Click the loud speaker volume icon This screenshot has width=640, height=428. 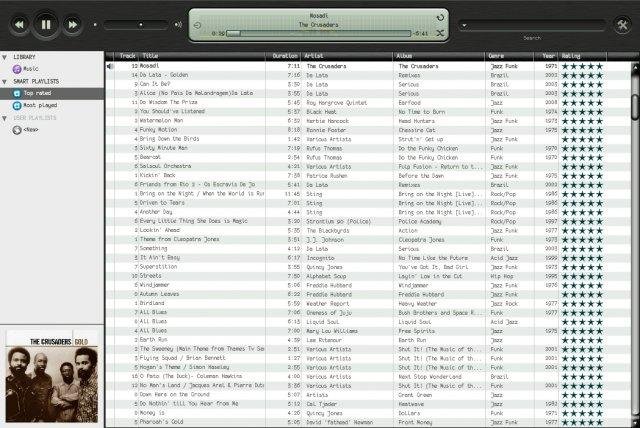coord(177,24)
